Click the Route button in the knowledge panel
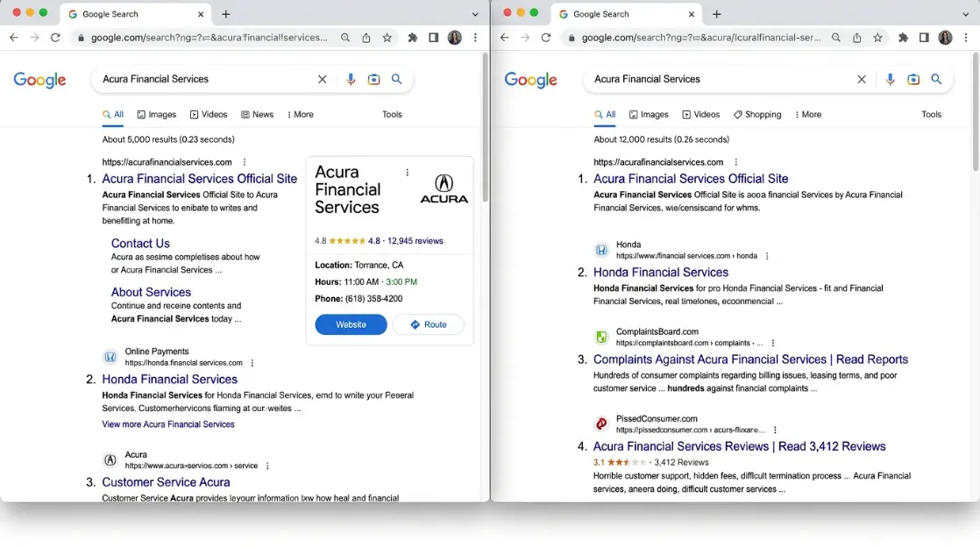 pos(428,324)
